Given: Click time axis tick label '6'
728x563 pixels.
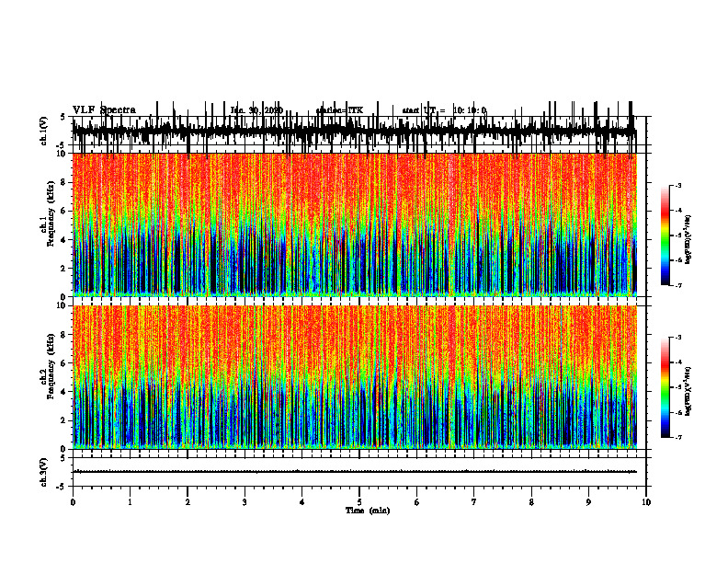Looking at the screenshot, I should click(417, 502).
